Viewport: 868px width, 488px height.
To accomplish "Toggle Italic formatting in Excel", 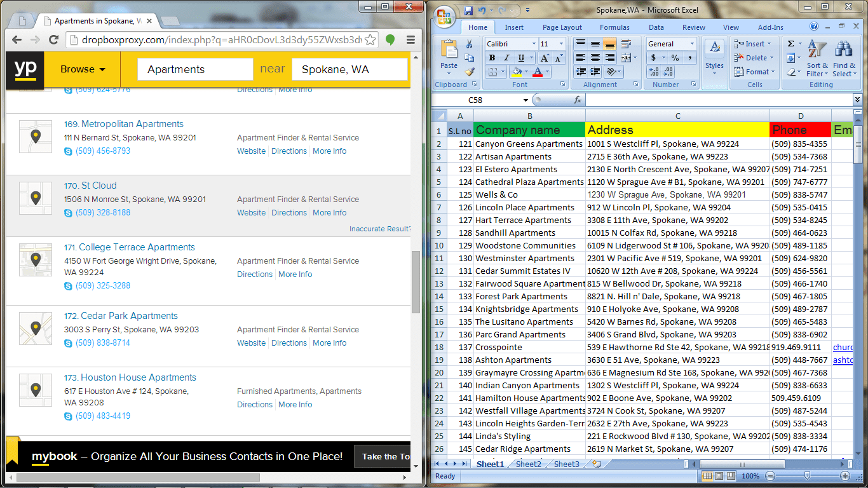I will click(x=505, y=58).
